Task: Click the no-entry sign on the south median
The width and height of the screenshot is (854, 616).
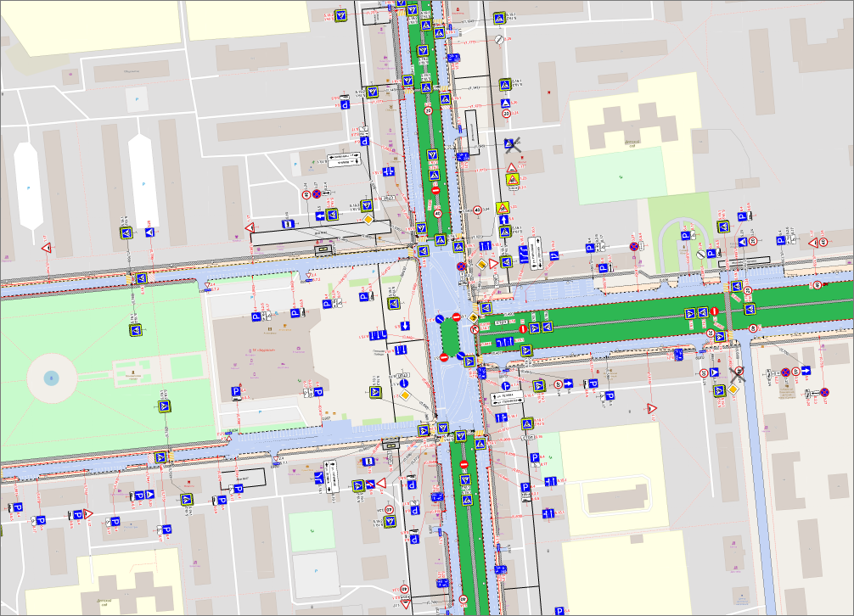Action: pos(464,465)
